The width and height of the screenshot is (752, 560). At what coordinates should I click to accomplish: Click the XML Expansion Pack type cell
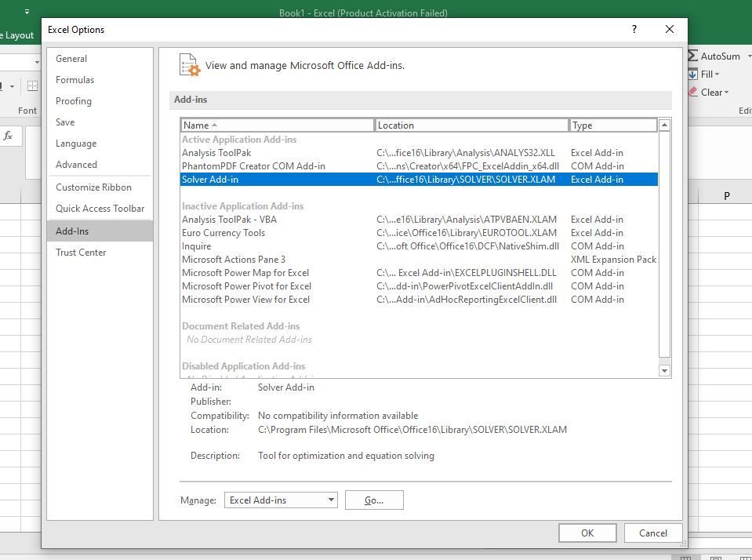(613, 260)
